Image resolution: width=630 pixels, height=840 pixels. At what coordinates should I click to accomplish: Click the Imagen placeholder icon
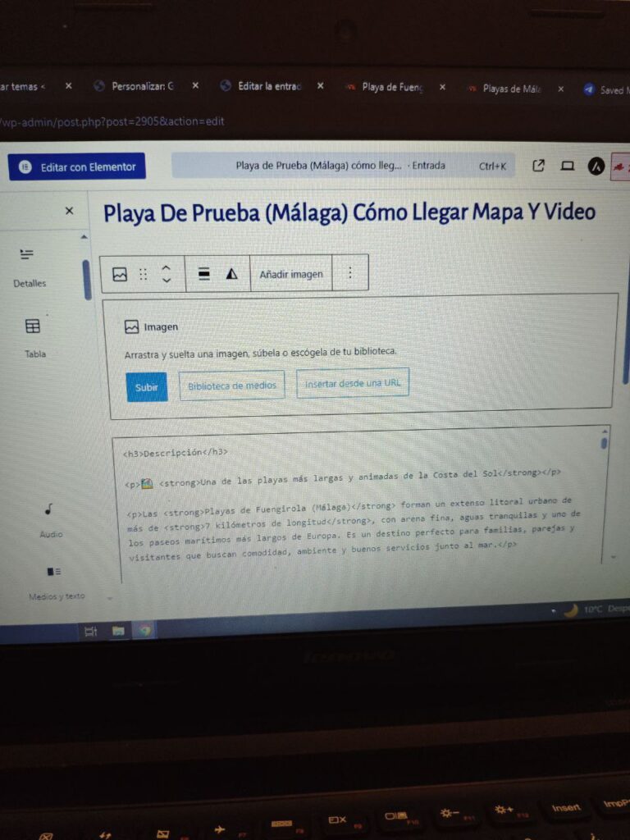132,326
